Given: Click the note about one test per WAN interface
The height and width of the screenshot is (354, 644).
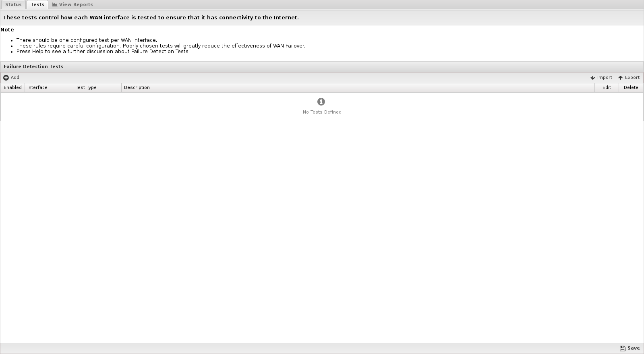Looking at the screenshot, I should (x=87, y=40).
